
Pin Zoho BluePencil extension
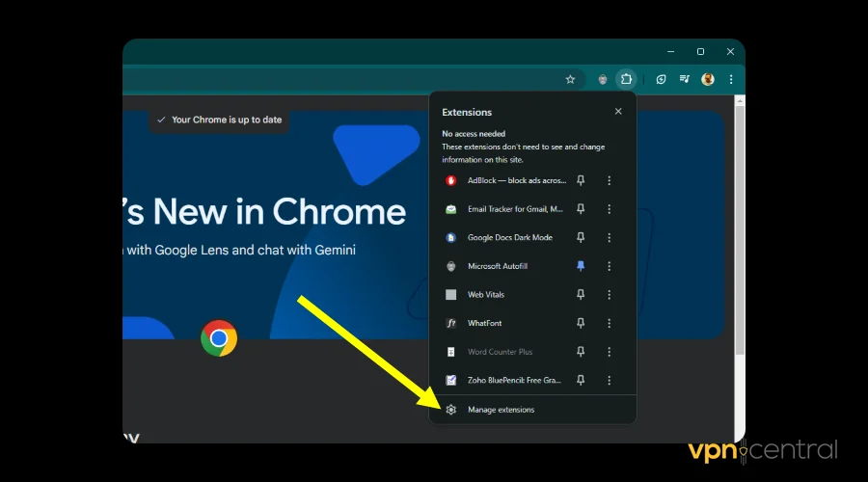pyautogui.click(x=581, y=380)
